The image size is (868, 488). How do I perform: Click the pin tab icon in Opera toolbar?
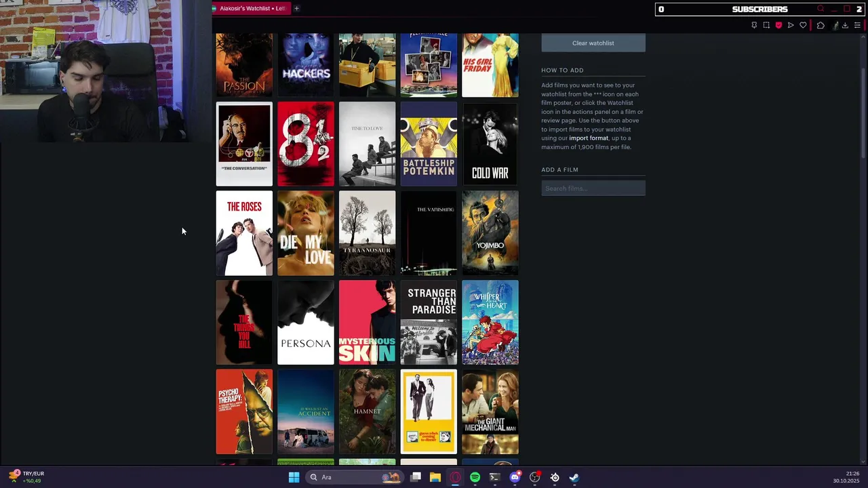click(x=754, y=25)
